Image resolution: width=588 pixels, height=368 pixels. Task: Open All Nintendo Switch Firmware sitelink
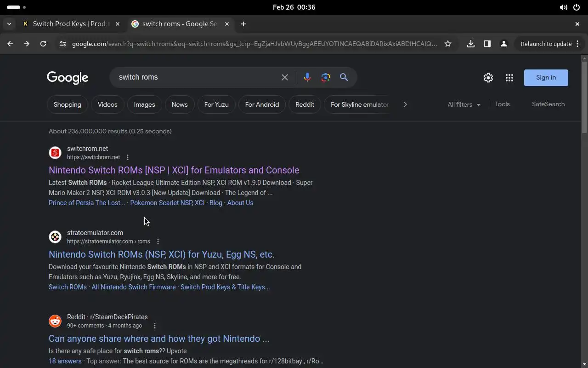coord(134,287)
